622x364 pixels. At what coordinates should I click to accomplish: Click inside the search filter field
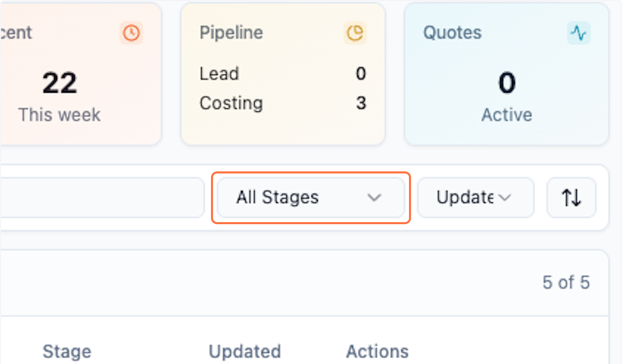tap(104, 197)
